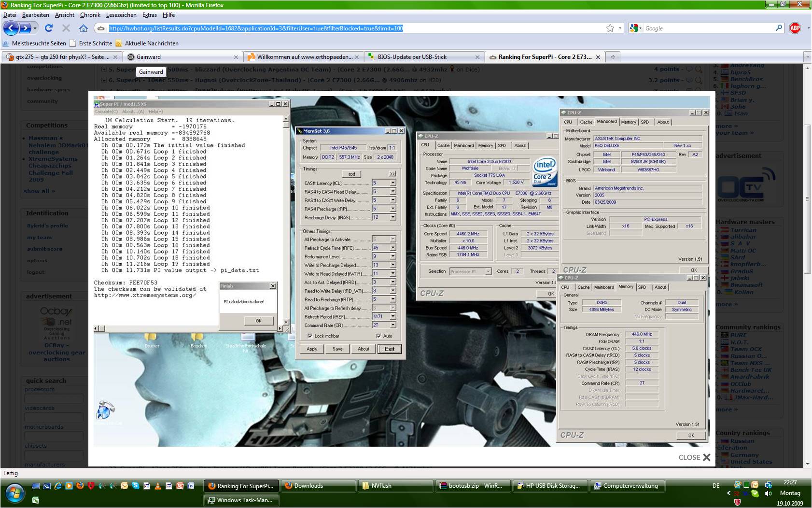Open the Lesezeichen menu
The height and width of the screenshot is (508, 812).
click(121, 15)
